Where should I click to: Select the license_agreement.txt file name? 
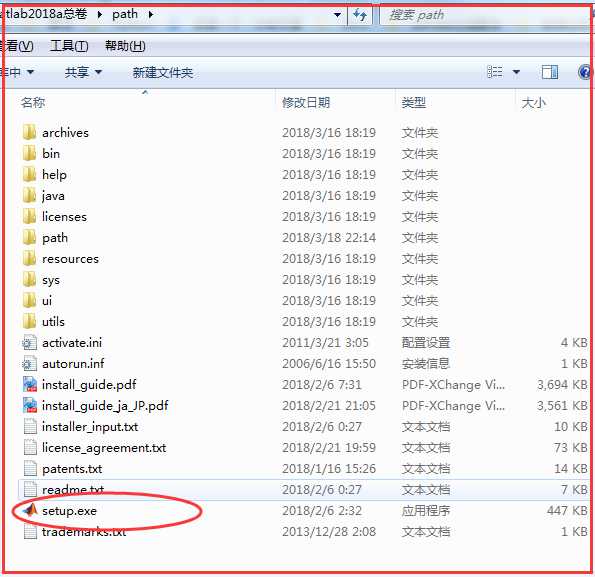pos(104,448)
